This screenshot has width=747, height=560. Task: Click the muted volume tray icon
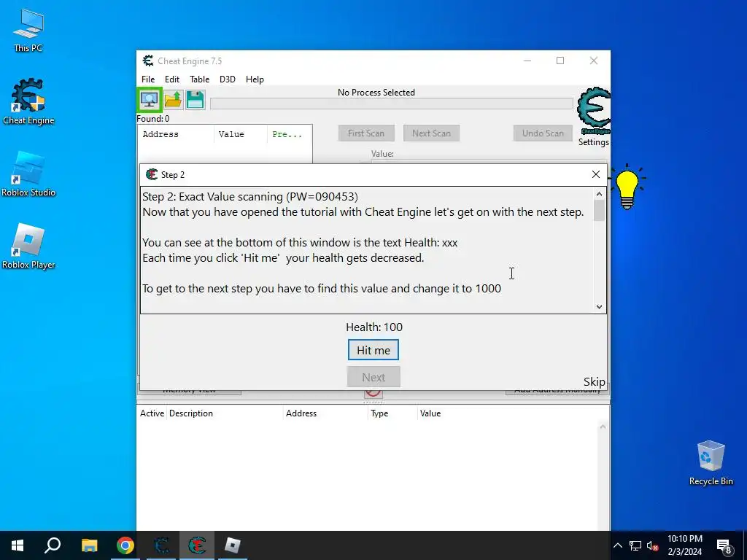pyautogui.click(x=653, y=545)
